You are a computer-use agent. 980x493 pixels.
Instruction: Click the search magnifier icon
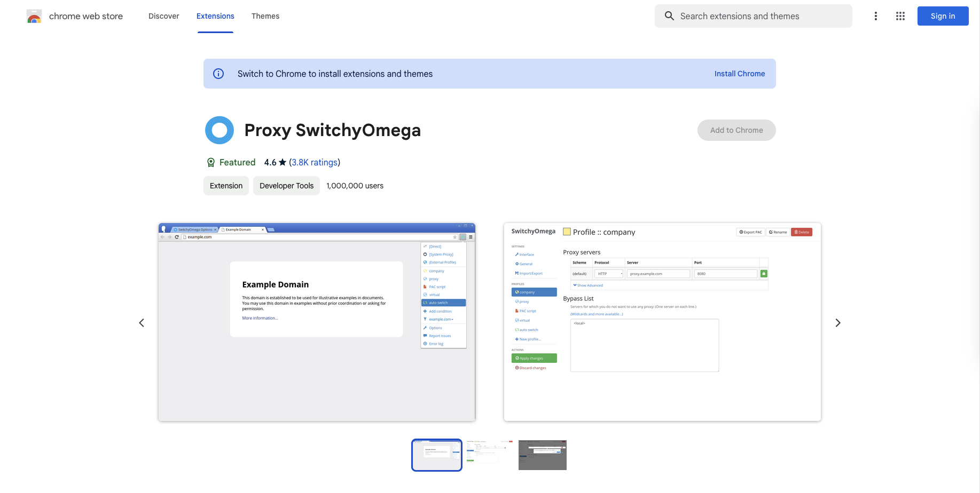point(669,16)
